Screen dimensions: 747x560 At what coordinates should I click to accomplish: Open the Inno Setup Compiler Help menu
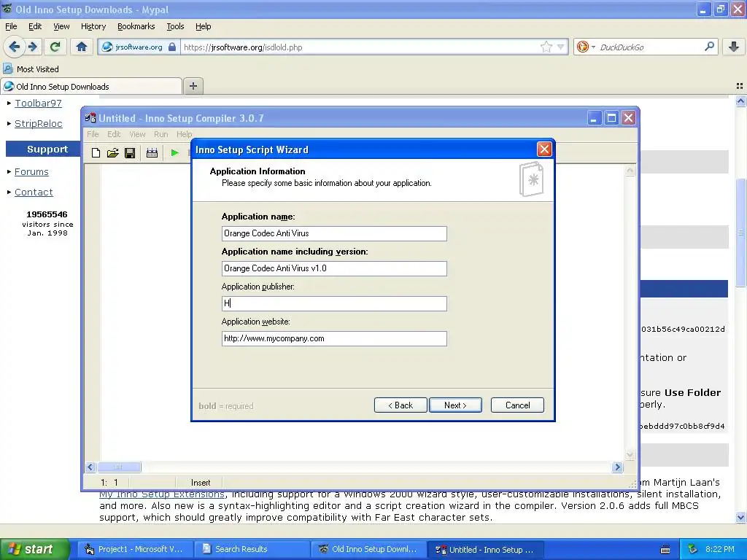coord(184,134)
